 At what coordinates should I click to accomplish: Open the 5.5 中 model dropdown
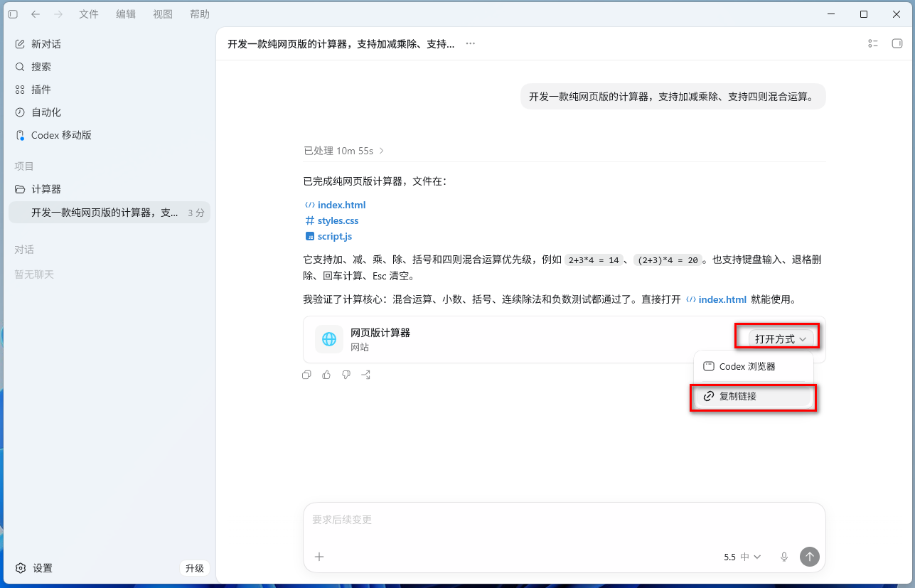coord(742,557)
